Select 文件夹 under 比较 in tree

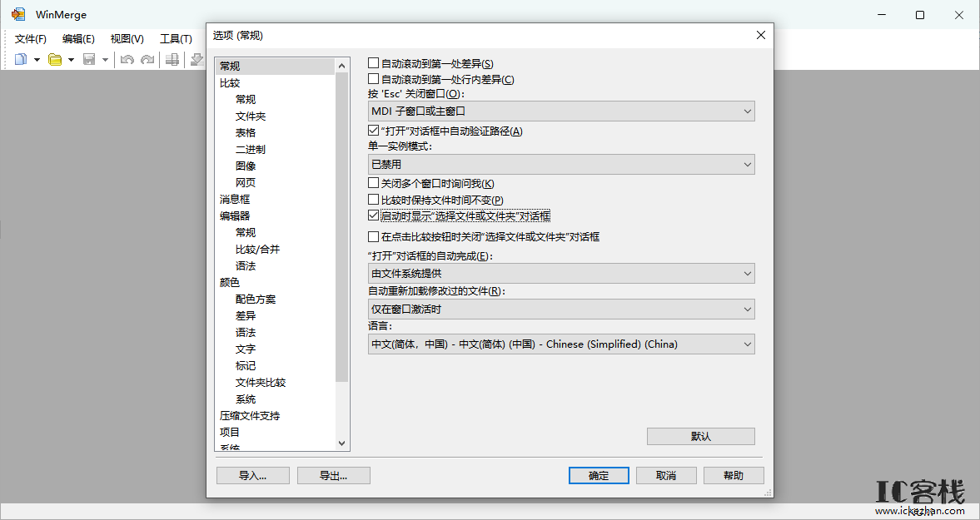pos(251,116)
